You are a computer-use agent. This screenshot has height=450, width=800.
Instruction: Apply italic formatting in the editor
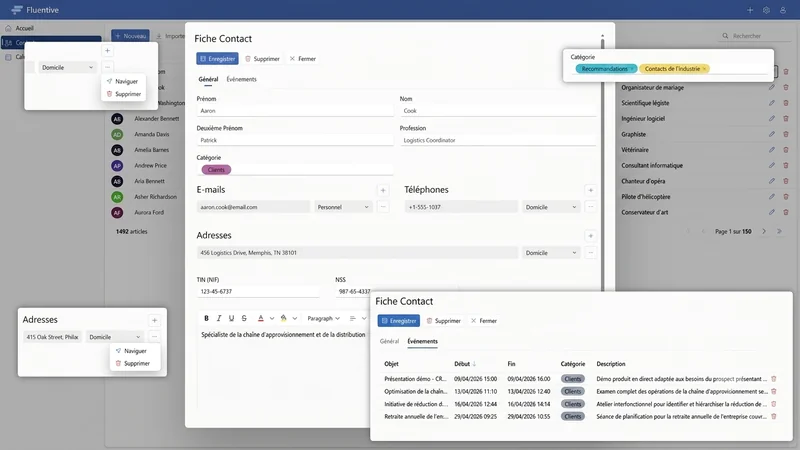coord(219,318)
